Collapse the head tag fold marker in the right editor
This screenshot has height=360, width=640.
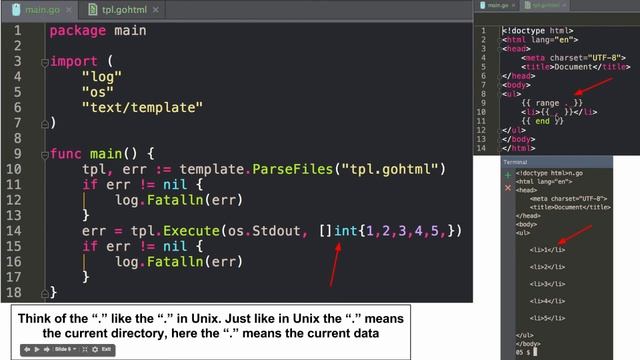click(500, 49)
